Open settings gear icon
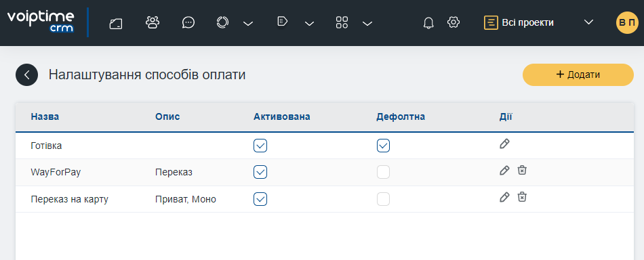 454,22
